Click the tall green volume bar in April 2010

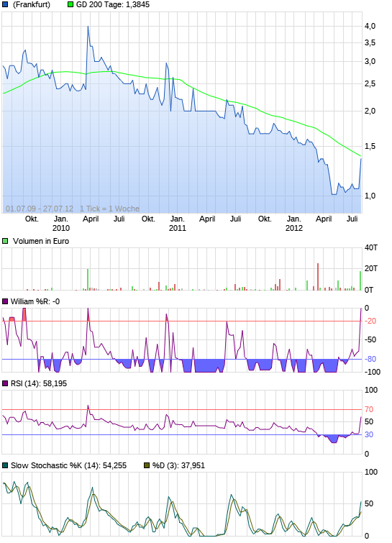click(88, 280)
